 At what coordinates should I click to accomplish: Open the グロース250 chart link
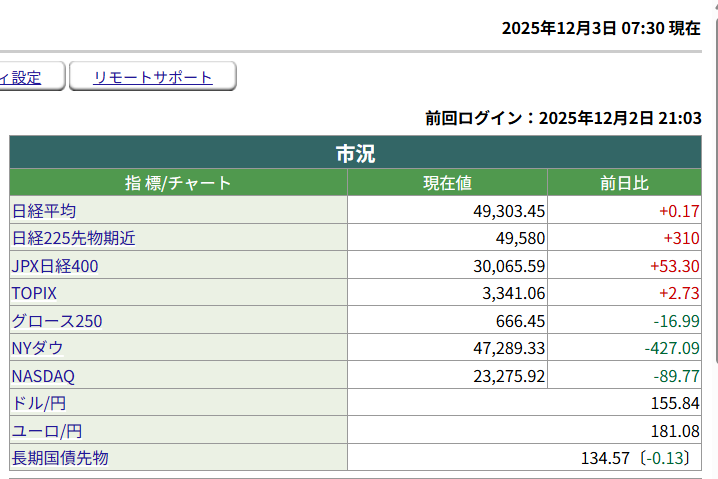point(57,321)
